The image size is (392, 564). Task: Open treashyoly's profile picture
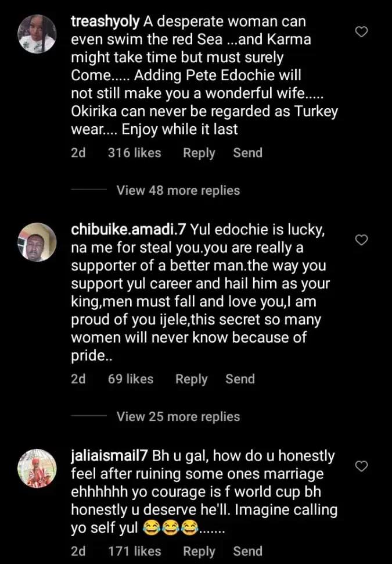coord(35,33)
